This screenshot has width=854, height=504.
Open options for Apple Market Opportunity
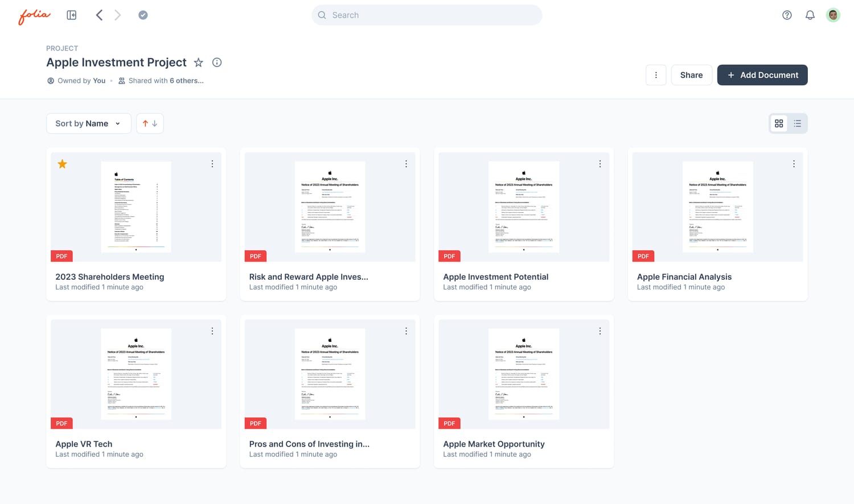tap(600, 331)
